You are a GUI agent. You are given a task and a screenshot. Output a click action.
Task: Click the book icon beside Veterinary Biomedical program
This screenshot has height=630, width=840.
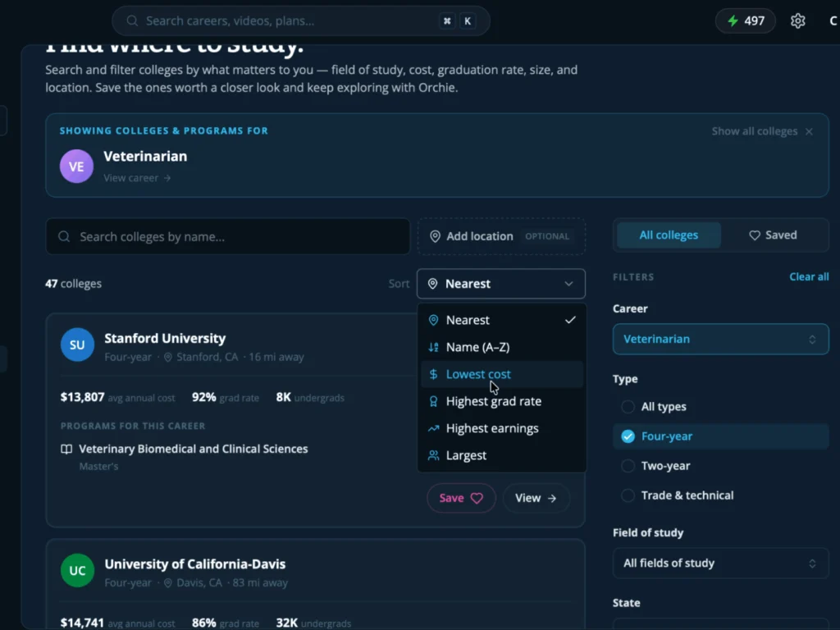click(x=66, y=449)
